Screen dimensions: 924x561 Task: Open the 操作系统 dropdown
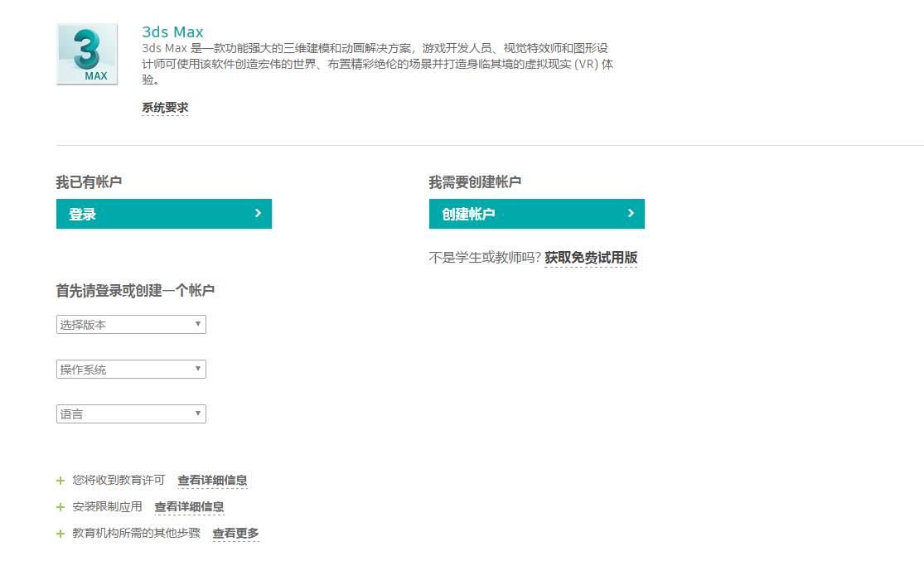click(132, 370)
